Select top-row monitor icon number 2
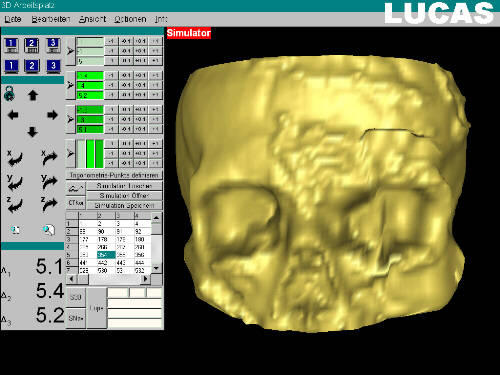500x375 pixels. 32,45
